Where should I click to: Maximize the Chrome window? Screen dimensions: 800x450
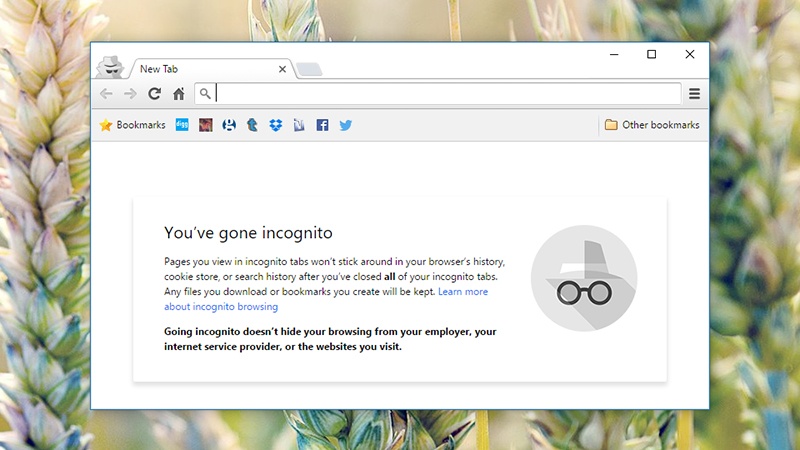click(x=652, y=54)
